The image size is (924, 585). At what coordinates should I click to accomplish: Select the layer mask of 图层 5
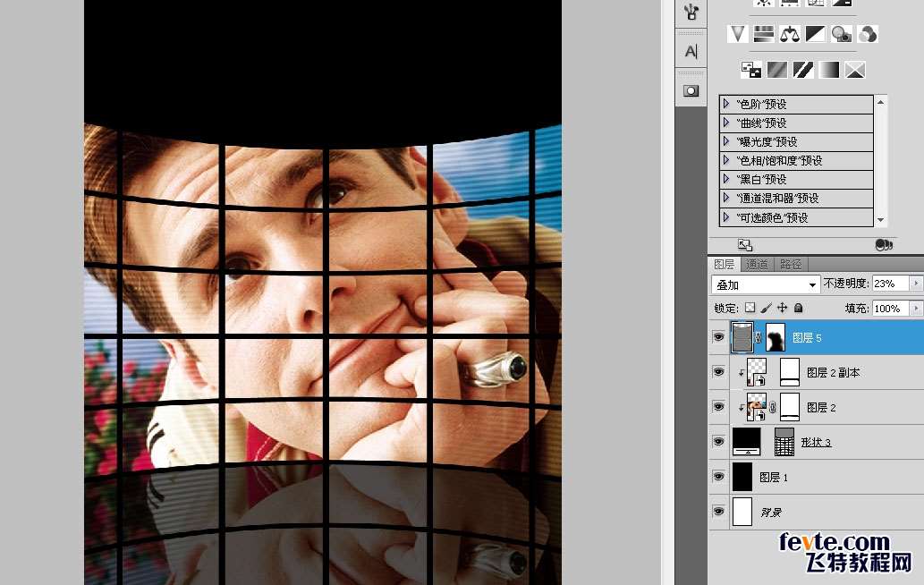[x=775, y=337]
